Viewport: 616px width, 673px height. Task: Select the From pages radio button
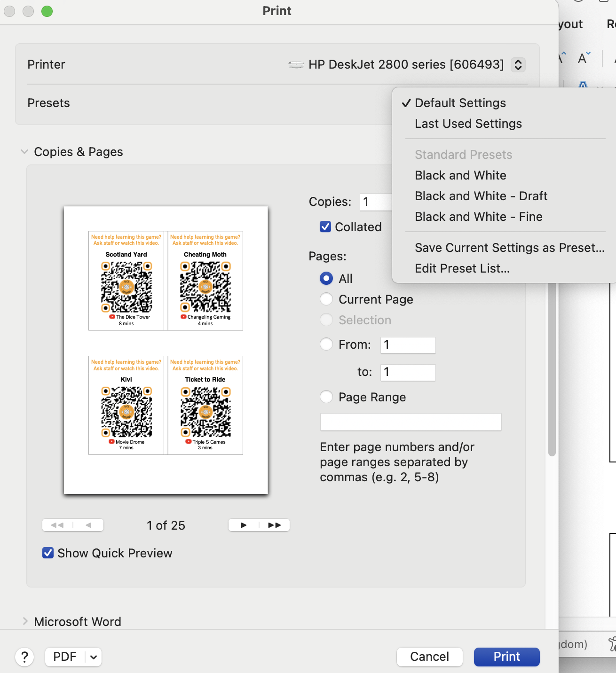tap(326, 344)
